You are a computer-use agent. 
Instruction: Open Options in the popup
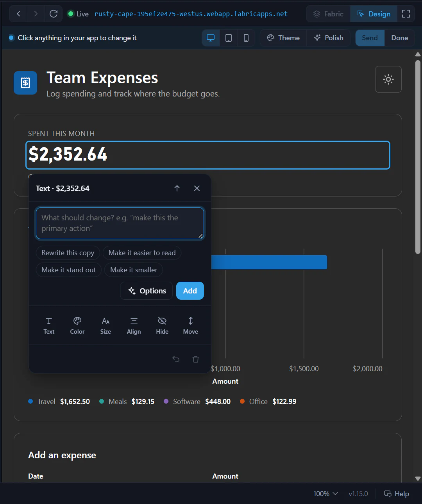[x=147, y=291]
